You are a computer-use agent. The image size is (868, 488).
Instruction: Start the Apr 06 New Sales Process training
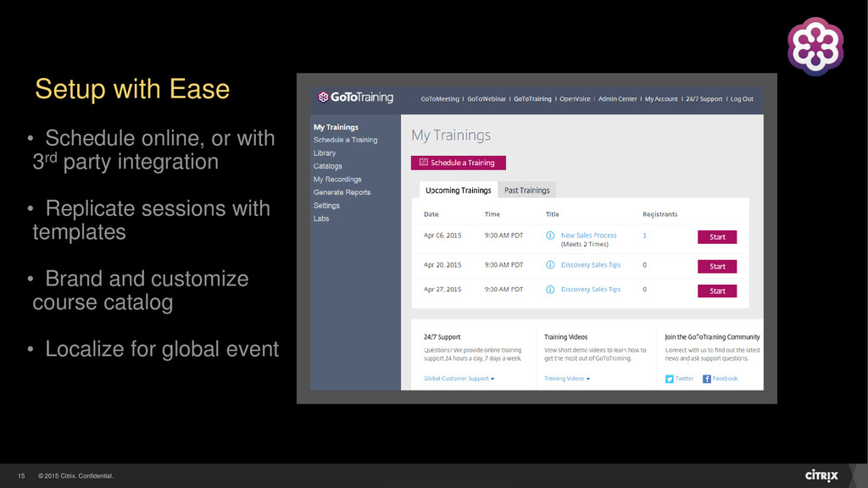click(x=717, y=237)
